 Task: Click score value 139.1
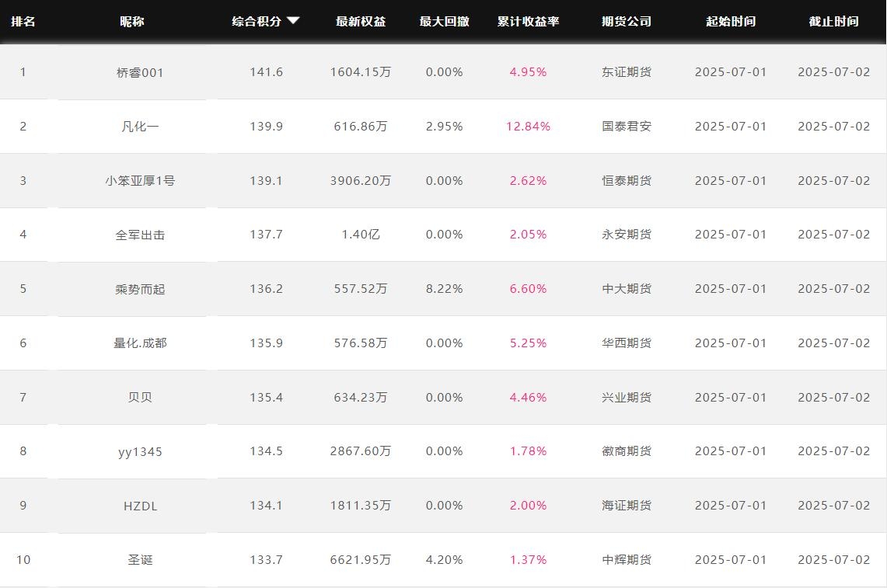tap(266, 181)
